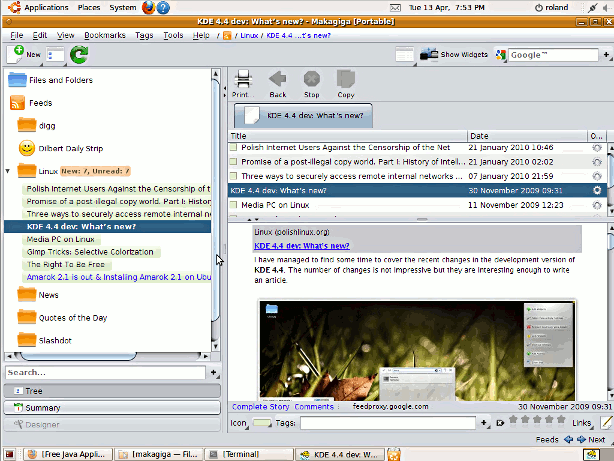Click the Show Widgets button
Screen dimensions: 614x461
tap(453, 54)
